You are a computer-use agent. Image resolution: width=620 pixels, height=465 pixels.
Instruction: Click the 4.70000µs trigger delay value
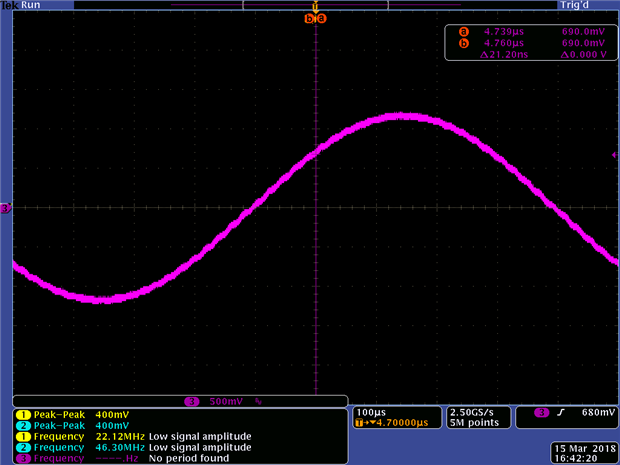pyautogui.click(x=402, y=423)
